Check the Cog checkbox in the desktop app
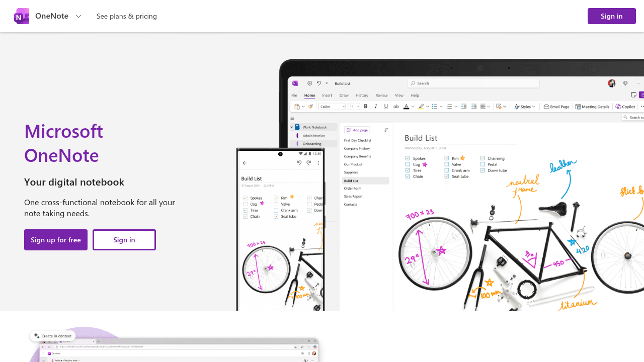The height and width of the screenshot is (362, 644). pos(408,164)
